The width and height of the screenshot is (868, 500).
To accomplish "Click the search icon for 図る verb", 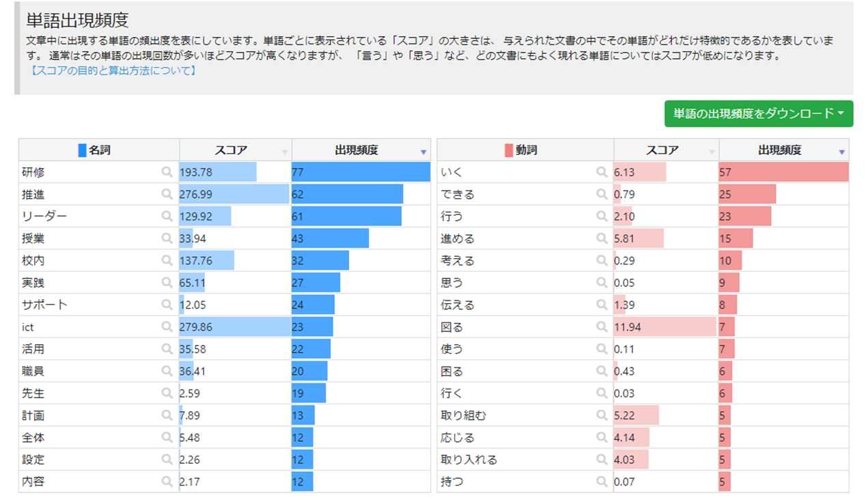I will pyautogui.click(x=602, y=327).
